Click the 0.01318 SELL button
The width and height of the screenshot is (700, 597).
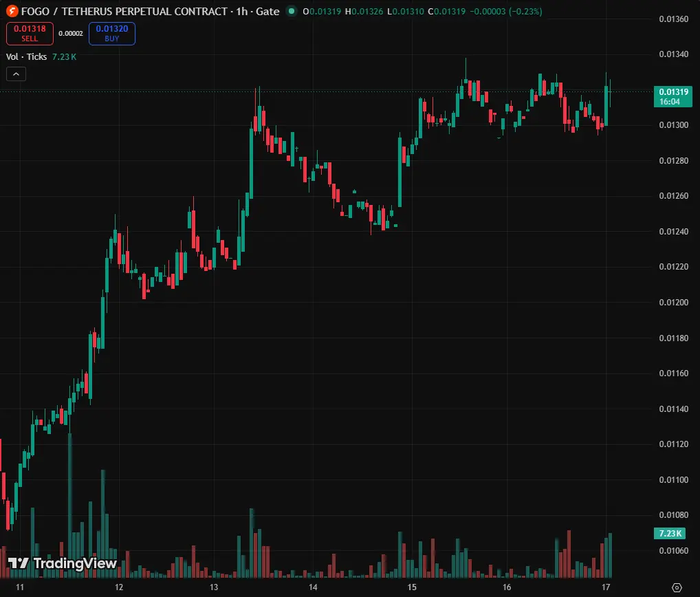(x=30, y=34)
